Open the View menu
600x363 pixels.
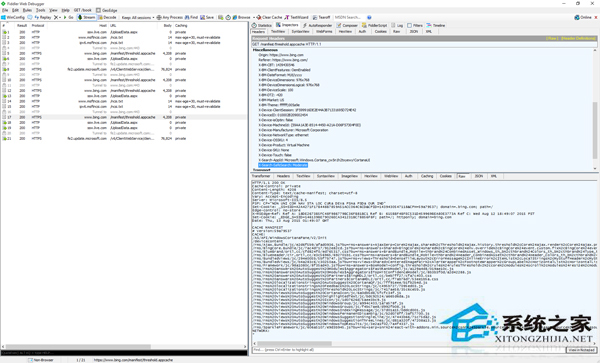click(x=53, y=10)
